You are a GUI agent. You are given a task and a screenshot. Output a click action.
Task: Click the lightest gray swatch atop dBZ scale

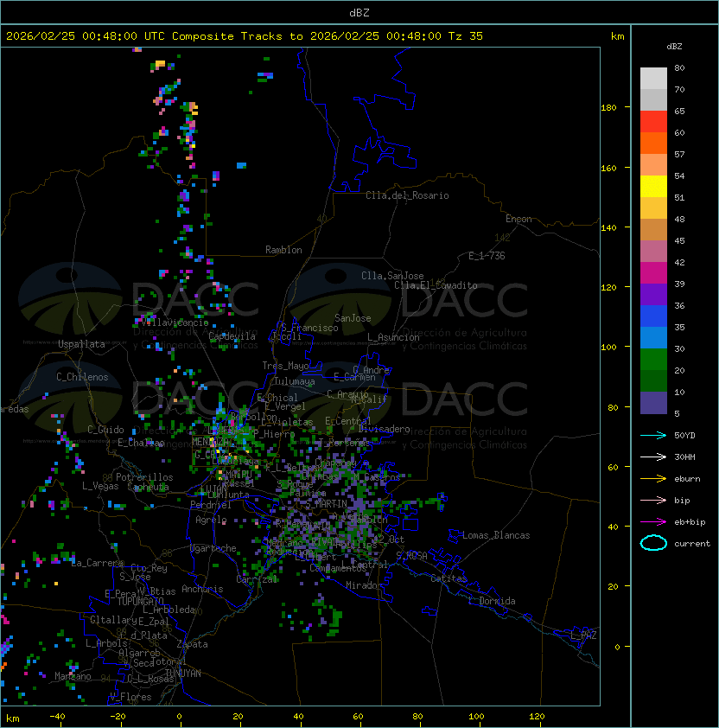[653, 79]
